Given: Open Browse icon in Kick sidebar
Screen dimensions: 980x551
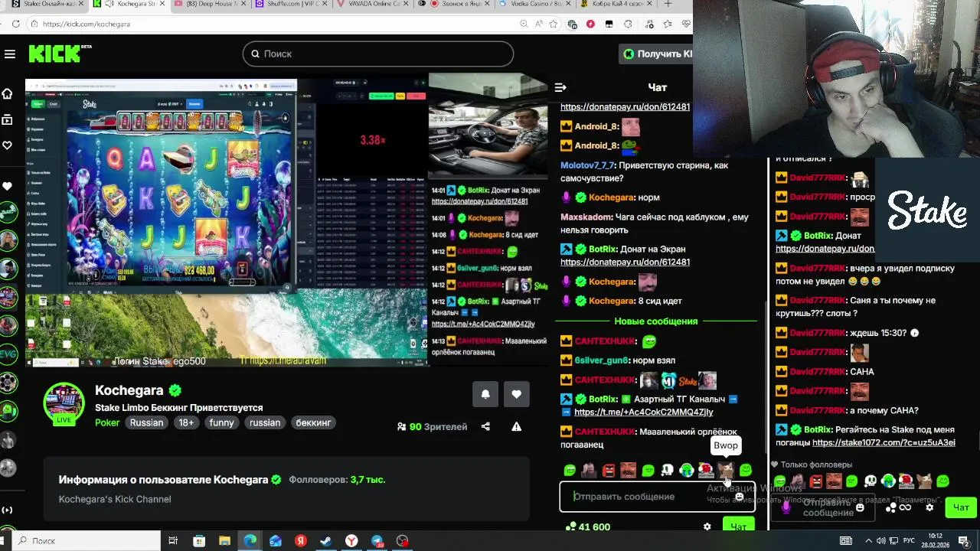Looking at the screenshot, I should [8, 119].
